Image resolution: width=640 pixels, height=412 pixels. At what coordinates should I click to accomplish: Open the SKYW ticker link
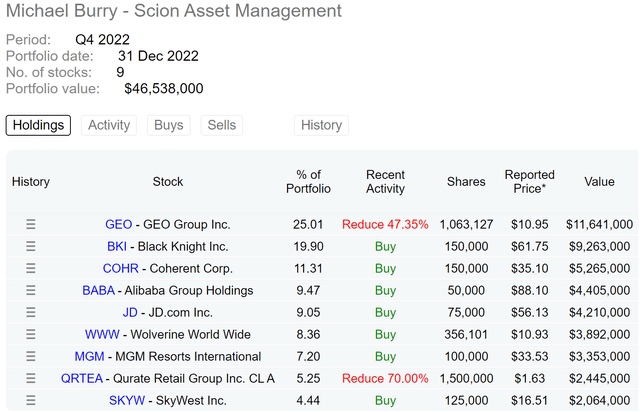127,401
